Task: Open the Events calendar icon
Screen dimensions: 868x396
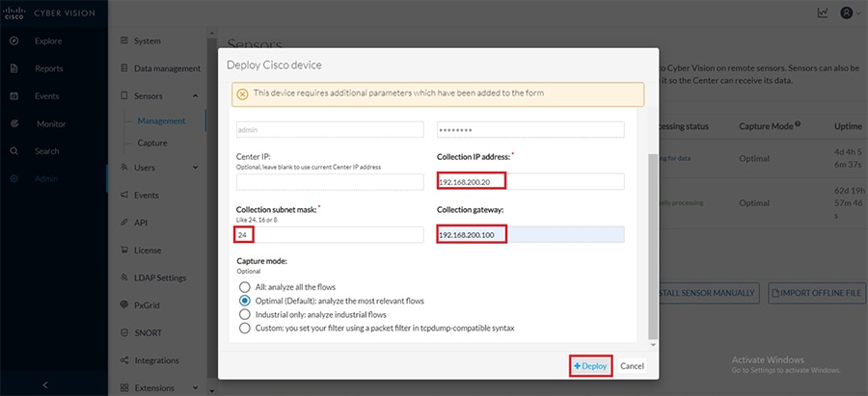Action: pos(14,96)
